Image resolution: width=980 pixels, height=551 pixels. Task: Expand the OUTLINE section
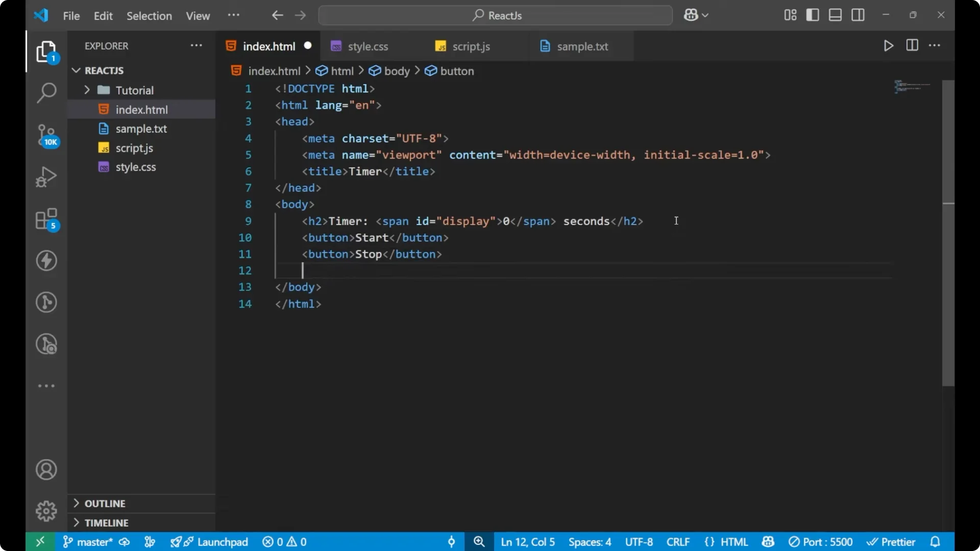tap(76, 504)
